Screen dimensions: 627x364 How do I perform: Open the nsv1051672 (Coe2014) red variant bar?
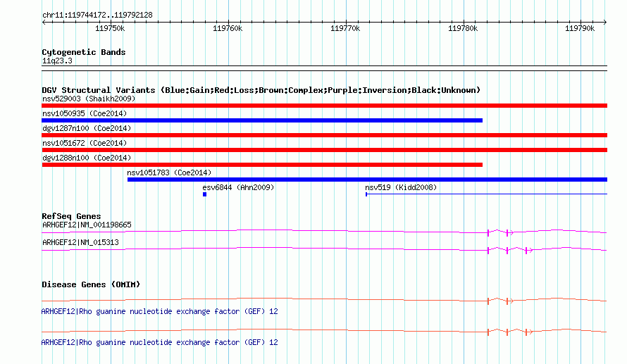pos(324,150)
